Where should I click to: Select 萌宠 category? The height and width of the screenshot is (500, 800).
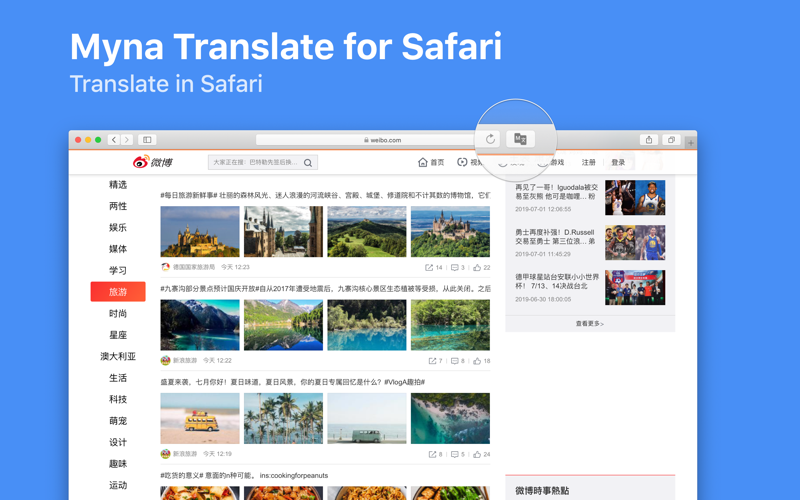tap(118, 420)
